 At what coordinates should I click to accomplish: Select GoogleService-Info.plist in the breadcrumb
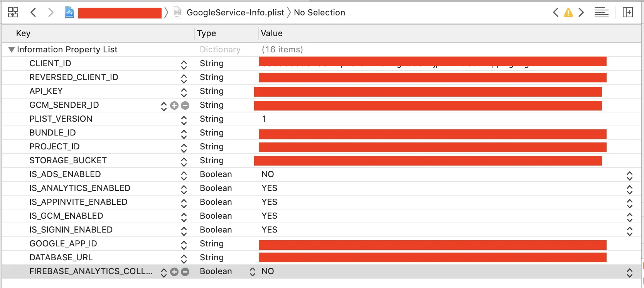coord(235,13)
